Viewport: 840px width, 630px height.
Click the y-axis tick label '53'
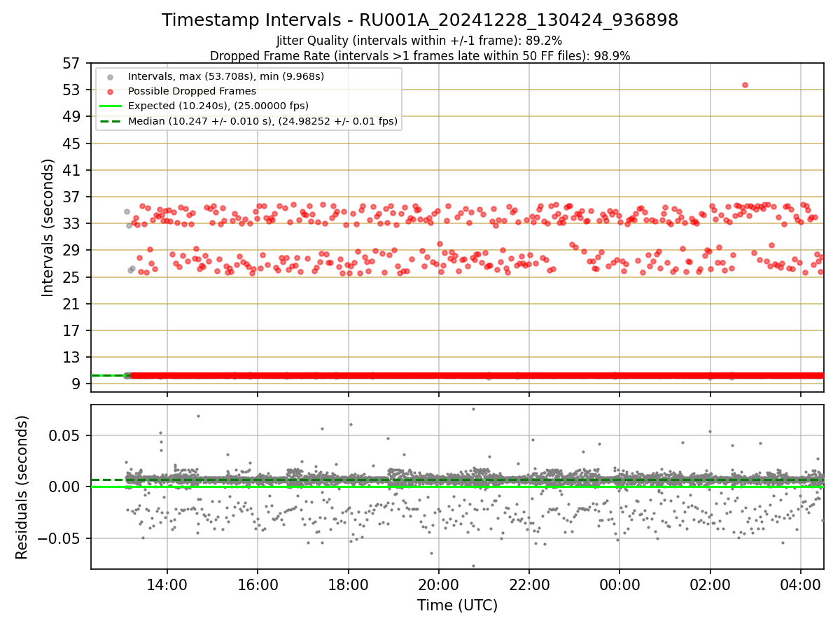pos(71,90)
